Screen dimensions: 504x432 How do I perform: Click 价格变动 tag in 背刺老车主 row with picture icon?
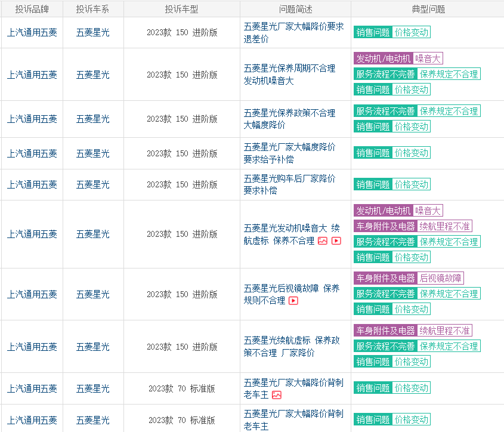[412, 388]
